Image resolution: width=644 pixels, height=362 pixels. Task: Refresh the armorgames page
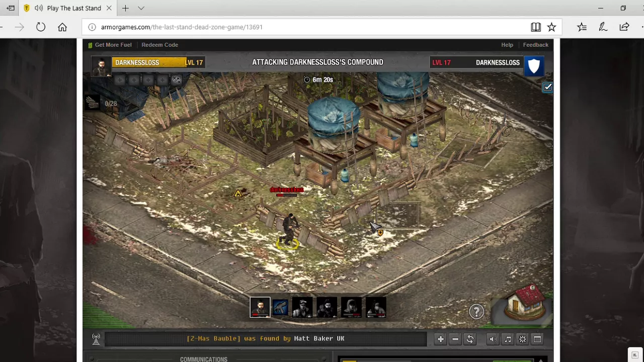pos(41,27)
